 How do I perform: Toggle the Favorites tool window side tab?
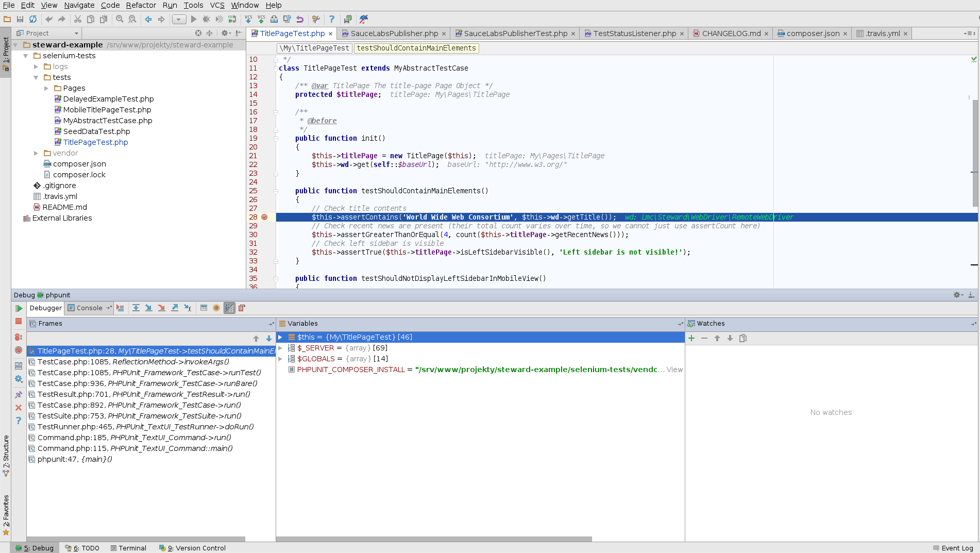pyautogui.click(x=6, y=515)
